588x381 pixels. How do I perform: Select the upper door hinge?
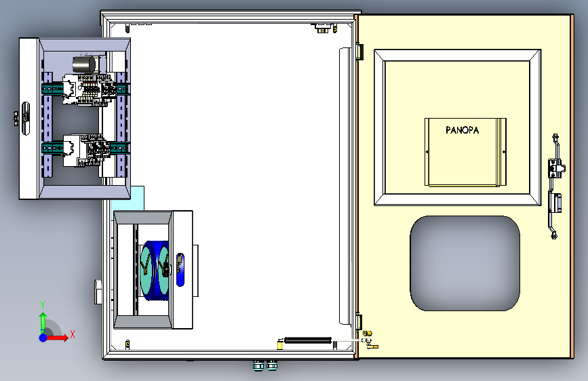359,52
